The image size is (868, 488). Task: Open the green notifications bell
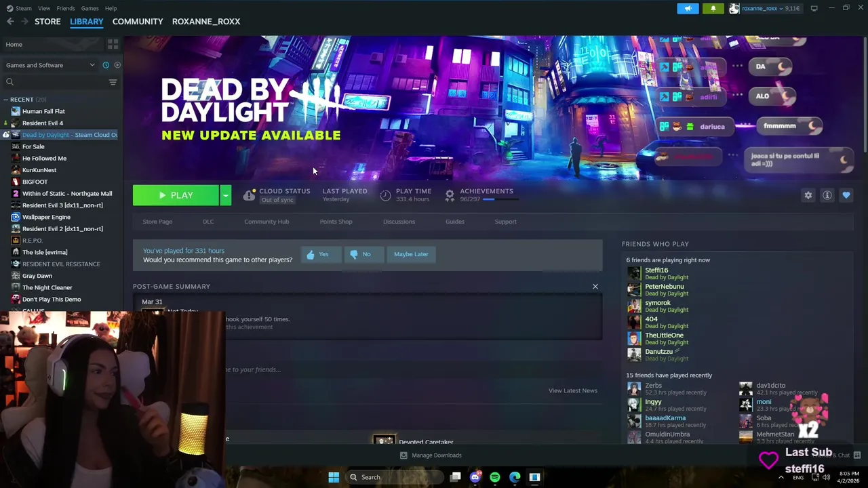click(713, 8)
